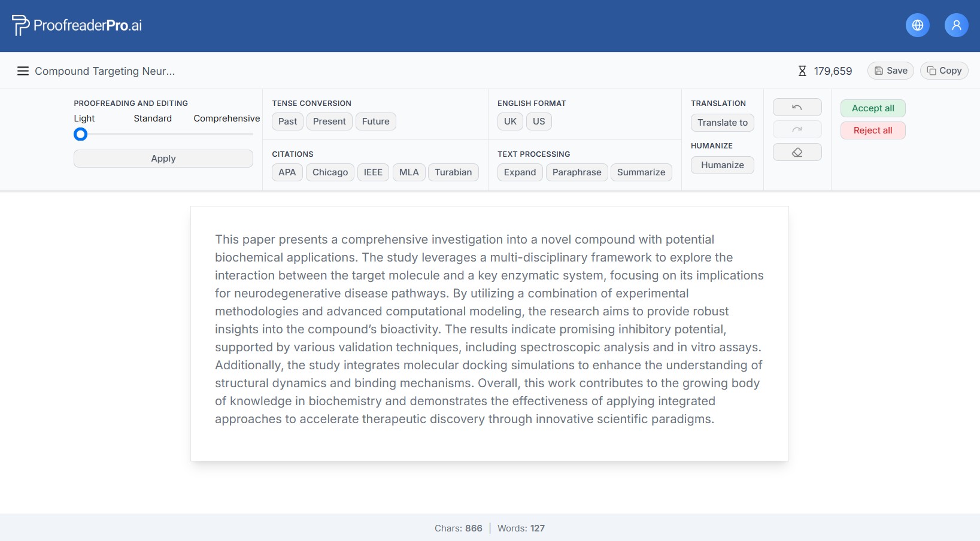The width and height of the screenshot is (980, 541).
Task: Click the Humanize button
Action: point(722,165)
